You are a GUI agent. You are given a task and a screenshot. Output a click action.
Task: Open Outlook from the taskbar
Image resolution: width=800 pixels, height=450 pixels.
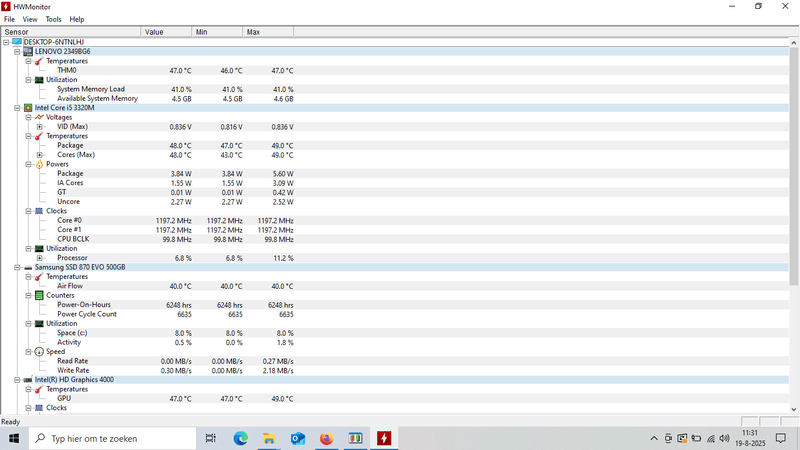pyautogui.click(x=298, y=438)
